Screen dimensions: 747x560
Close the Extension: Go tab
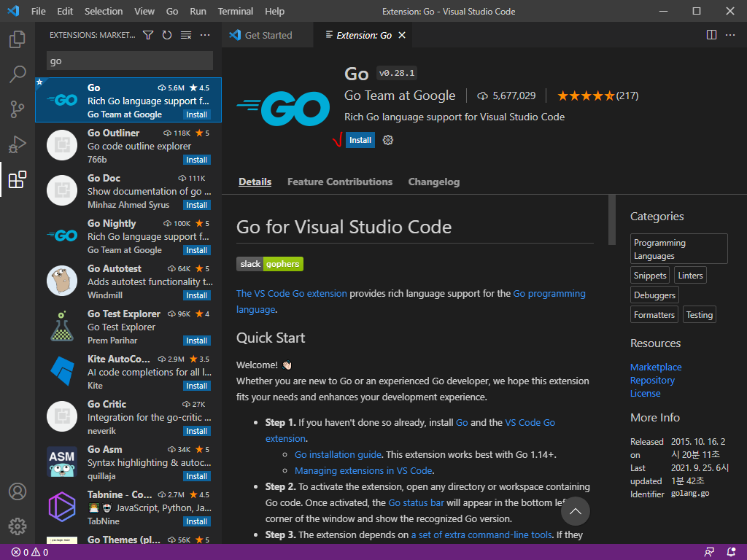pos(402,35)
